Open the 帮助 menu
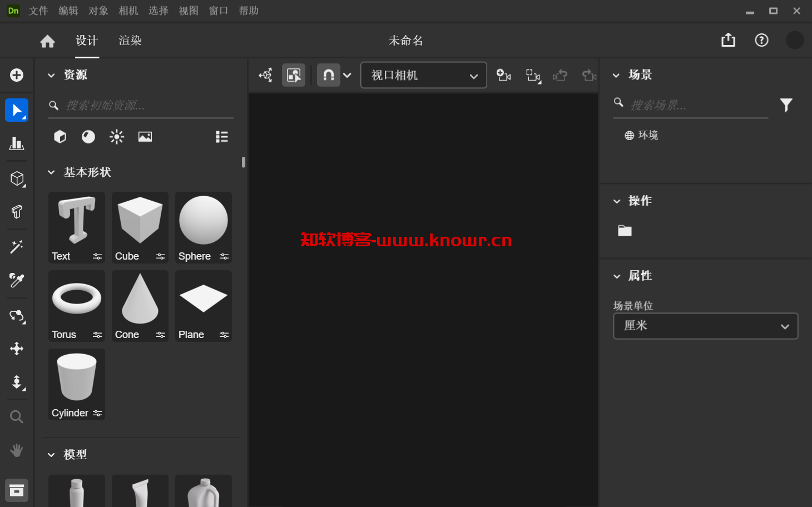The height and width of the screenshot is (507, 812). [249, 11]
